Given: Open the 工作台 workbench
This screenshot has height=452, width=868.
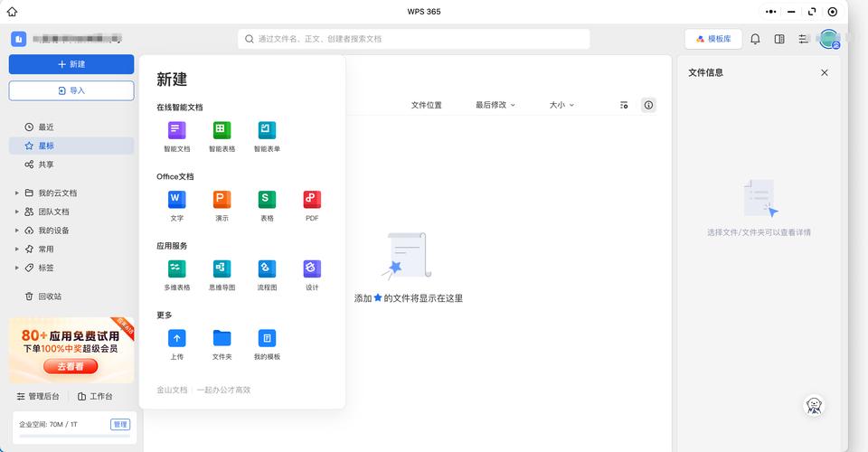Looking at the screenshot, I should click(95, 396).
